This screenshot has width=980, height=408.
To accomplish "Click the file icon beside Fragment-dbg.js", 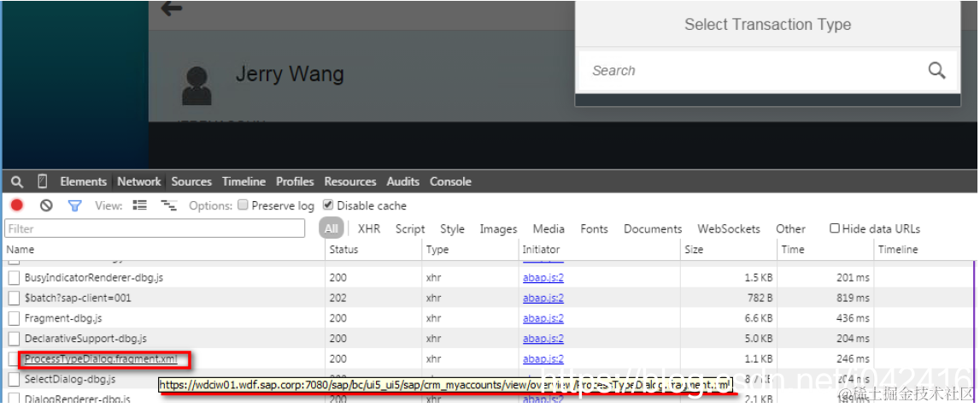I will pyautogui.click(x=14, y=318).
